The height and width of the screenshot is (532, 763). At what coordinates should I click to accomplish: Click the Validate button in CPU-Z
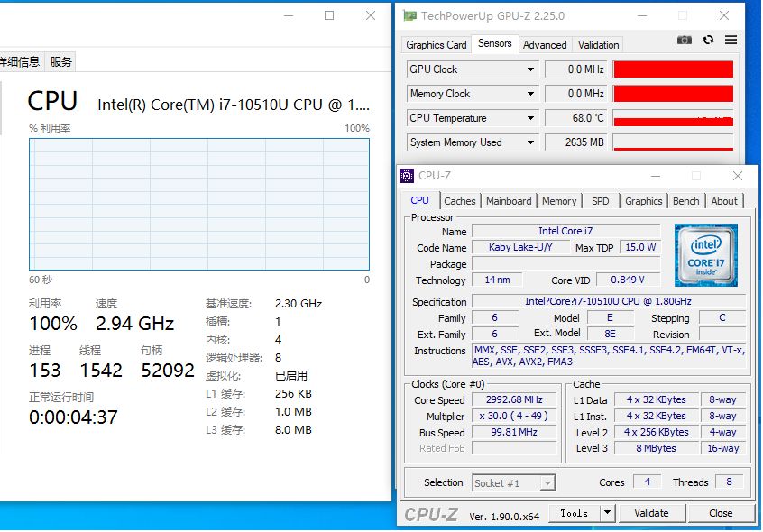click(651, 512)
